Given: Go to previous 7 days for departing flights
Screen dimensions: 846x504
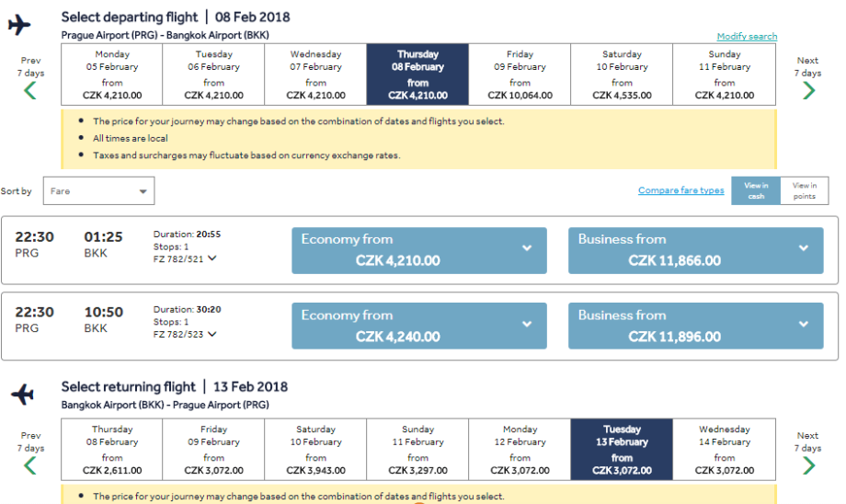Looking at the screenshot, I should (x=30, y=89).
